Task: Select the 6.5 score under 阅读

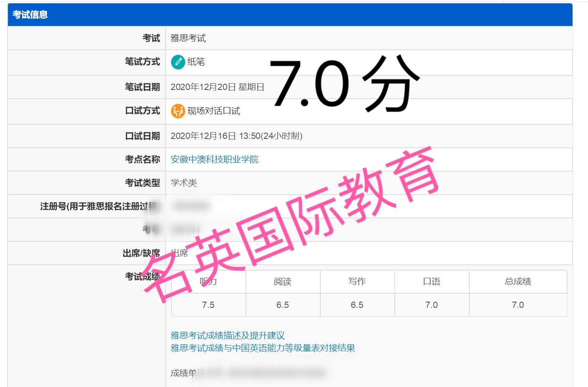Action: (x=283, y=305)
